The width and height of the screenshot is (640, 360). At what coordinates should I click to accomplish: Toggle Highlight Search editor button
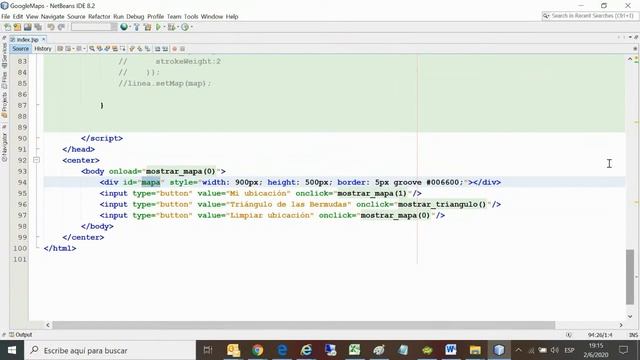coord(115,49)
